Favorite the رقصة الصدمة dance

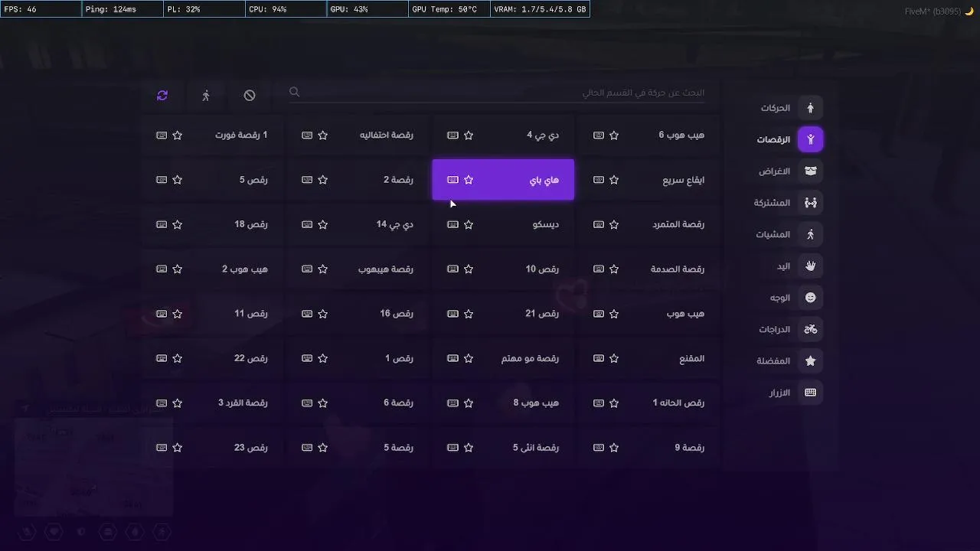(615, 269)
